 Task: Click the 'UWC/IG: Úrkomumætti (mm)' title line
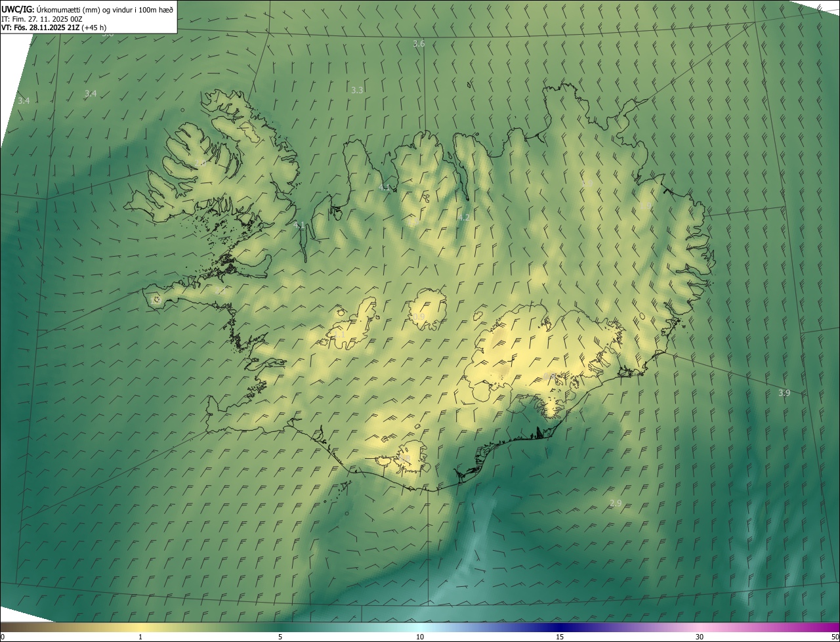coord(87,9)
